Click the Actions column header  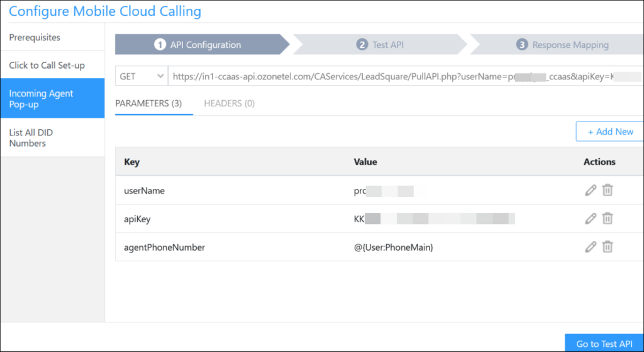[x=599, y=162]
